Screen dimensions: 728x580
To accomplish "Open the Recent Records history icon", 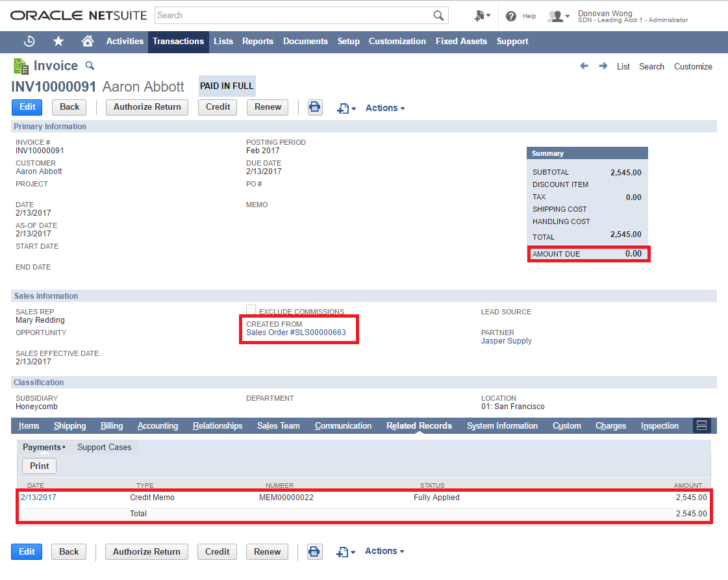I will pyautogui.click(x=29, y=42).
